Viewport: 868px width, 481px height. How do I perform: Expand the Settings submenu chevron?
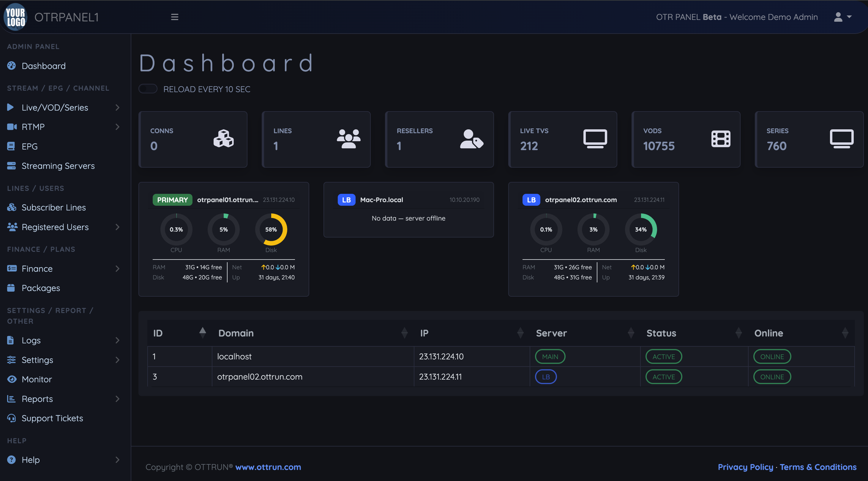[x=117, y=360]
